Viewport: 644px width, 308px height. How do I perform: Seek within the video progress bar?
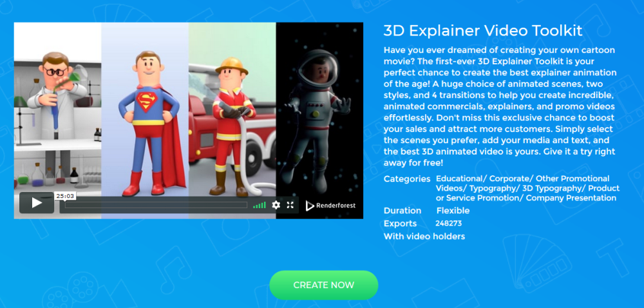pyautogui.click(x=156, y=205)
